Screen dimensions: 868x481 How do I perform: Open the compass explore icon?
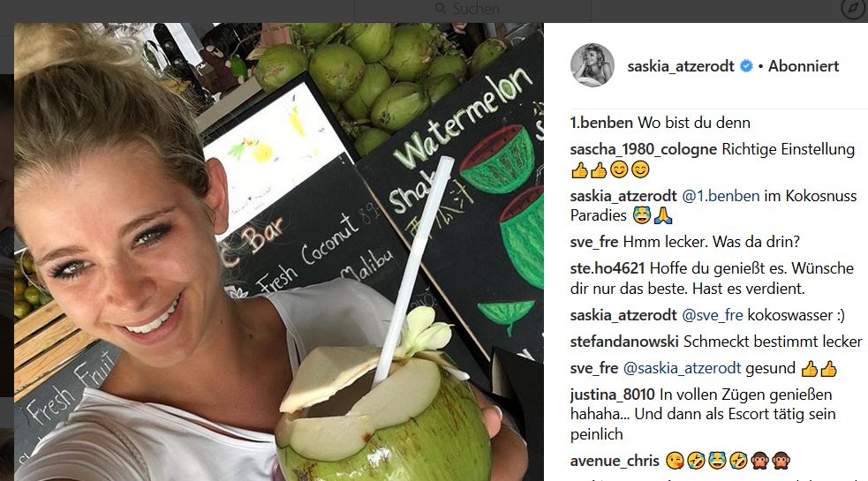tap(853, 9)
